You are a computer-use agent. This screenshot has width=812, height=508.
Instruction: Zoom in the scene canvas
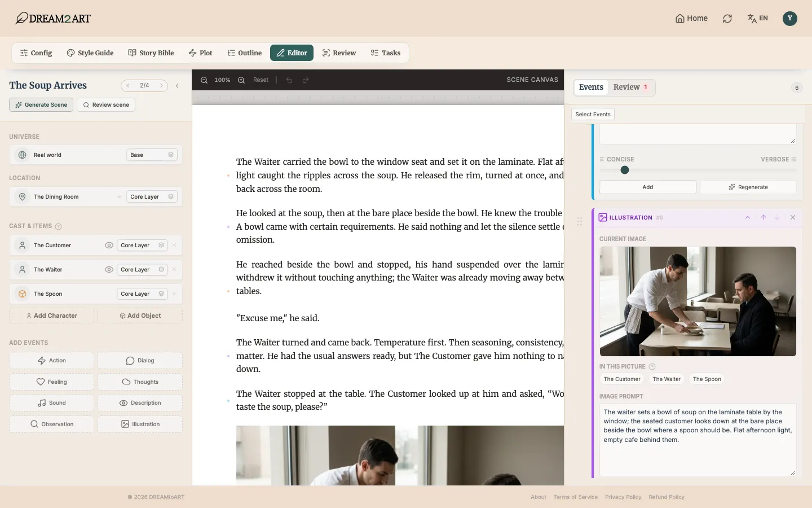pos(241,80)
